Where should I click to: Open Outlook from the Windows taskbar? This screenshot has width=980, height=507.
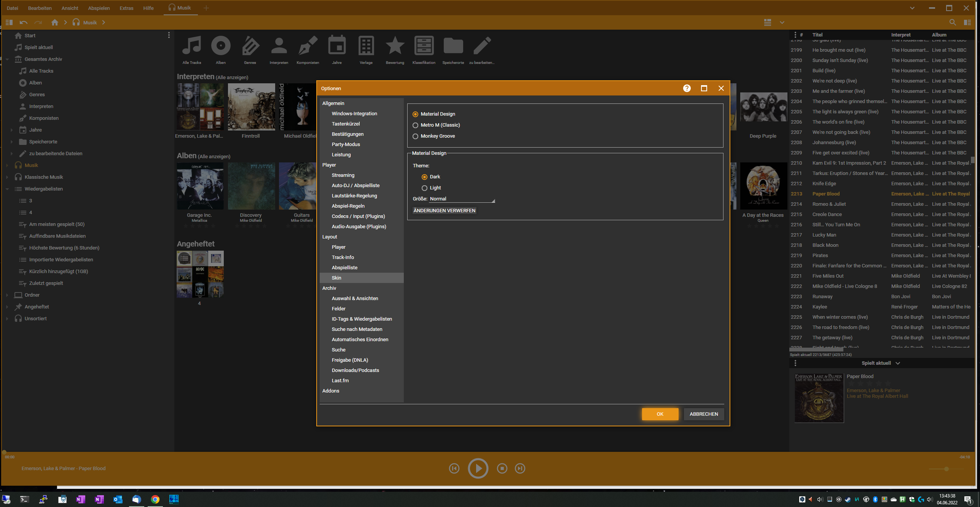pyautogui.click(x=118, y=499)
